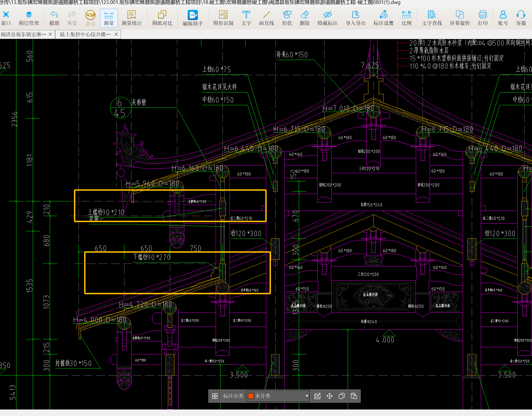
Task: Click the H=7.010 D=180 annotation
Action: [x=348, y=108]
